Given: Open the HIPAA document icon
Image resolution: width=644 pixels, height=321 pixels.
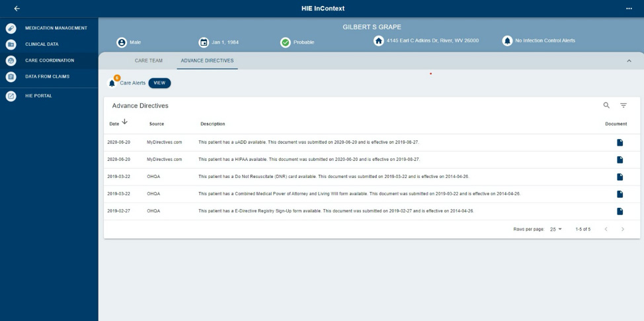Looking at the screenshot, I should point(620,160).
